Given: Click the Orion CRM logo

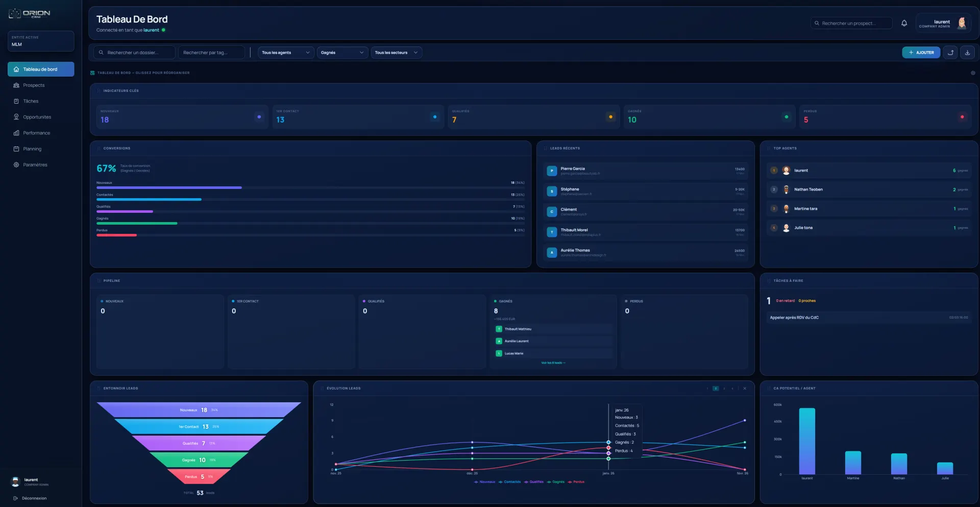Looking at the screenshot, I should 30,14.
